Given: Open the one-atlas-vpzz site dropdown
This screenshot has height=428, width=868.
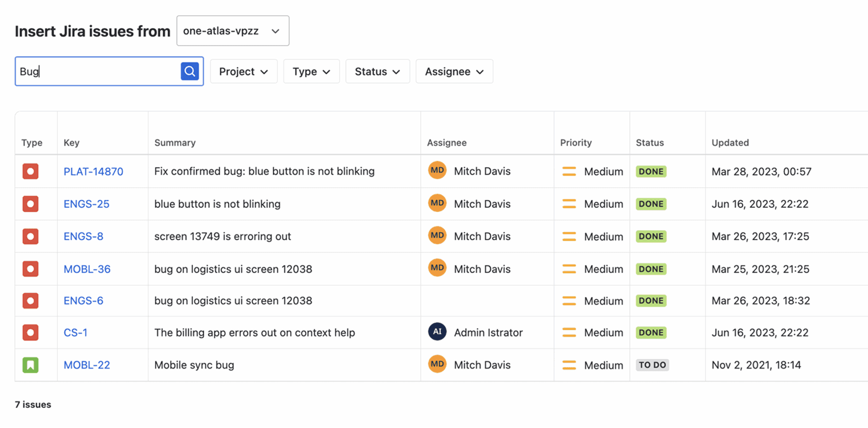Looking at the screenshot, I should click(232, 31).
